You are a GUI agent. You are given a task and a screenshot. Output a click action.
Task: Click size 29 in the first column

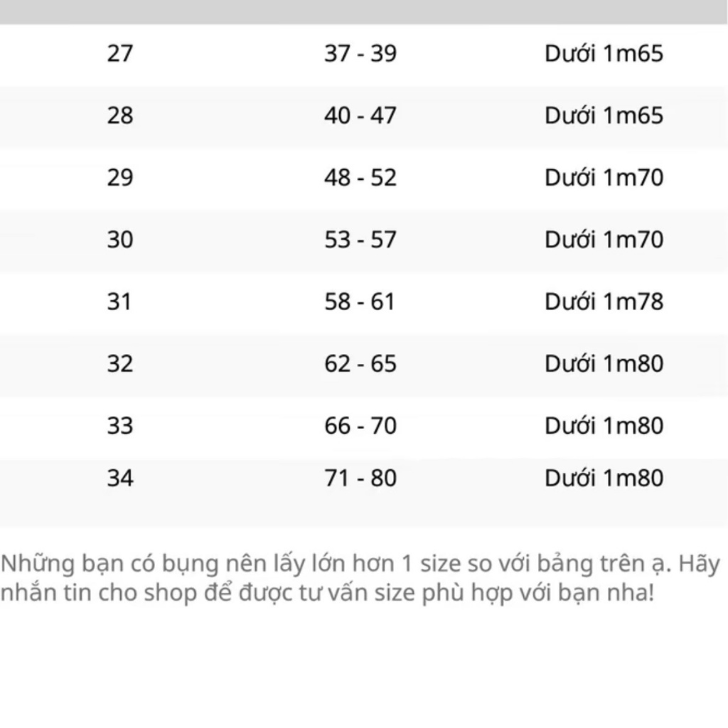tap(119, 177)
